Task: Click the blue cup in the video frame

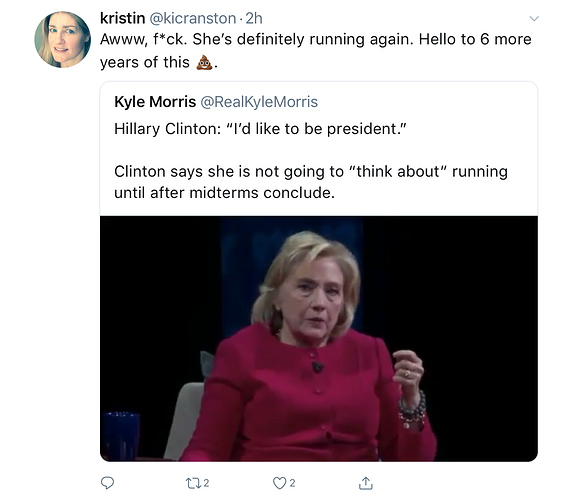Action: [x=121, y=436]
